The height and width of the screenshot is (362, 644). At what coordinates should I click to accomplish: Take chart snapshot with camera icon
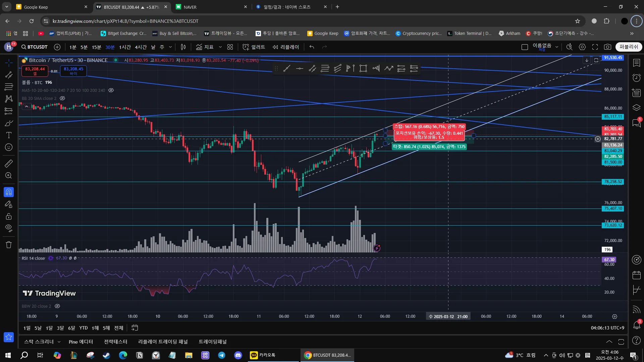coord(607,47)
